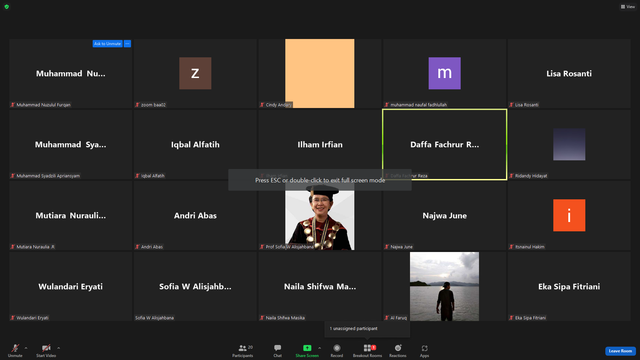The height and width of the screenshot is (360, 640).
Task: Select the Najwa June tile
Action: click(444, 216)
